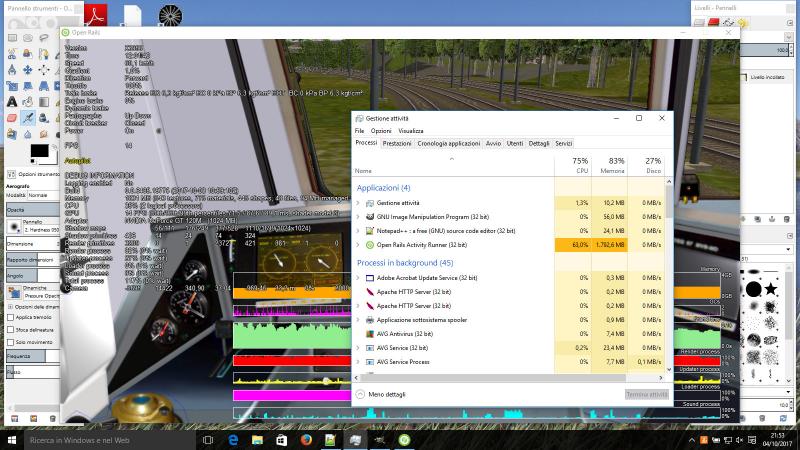Switch to Cronologia applicazioni tab
Image resolution: width=800 pixels, height=450 pixels.
click(448, 143)
